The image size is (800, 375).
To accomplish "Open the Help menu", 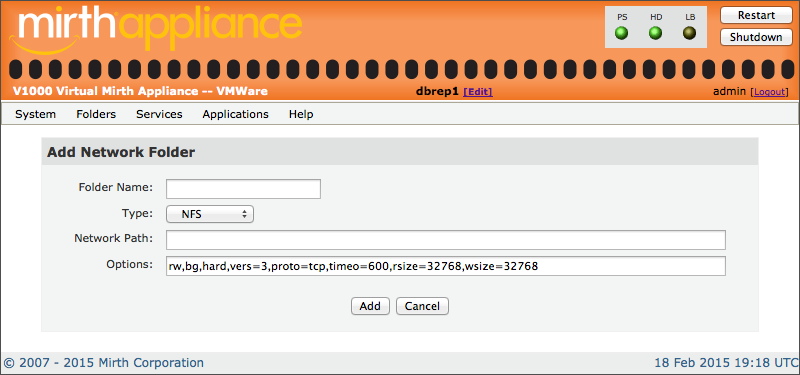I will 301,114.
